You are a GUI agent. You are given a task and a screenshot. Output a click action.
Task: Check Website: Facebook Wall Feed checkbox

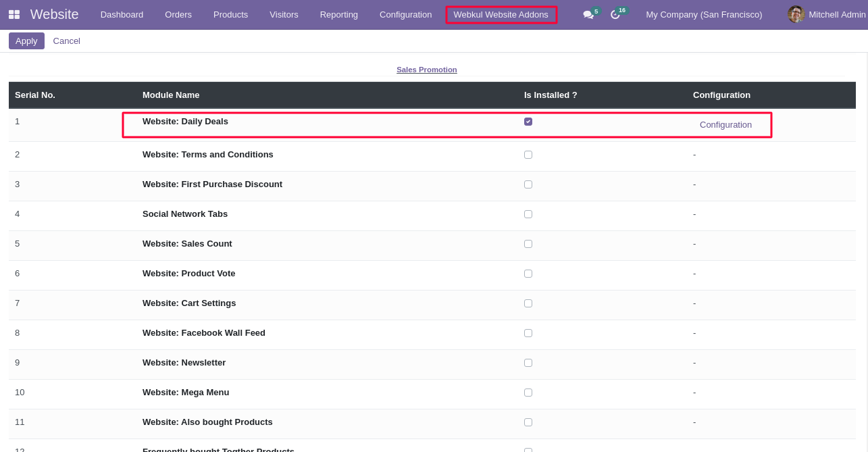(528, 333)
